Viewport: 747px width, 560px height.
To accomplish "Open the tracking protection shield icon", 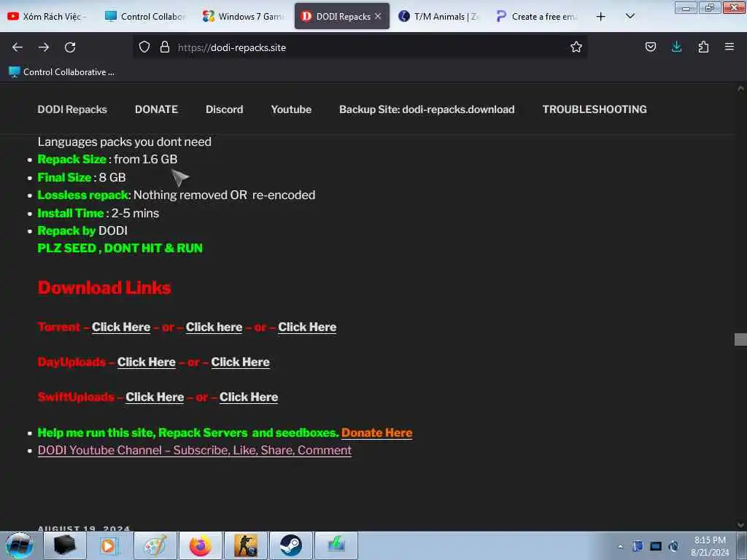I will (144, 47).
